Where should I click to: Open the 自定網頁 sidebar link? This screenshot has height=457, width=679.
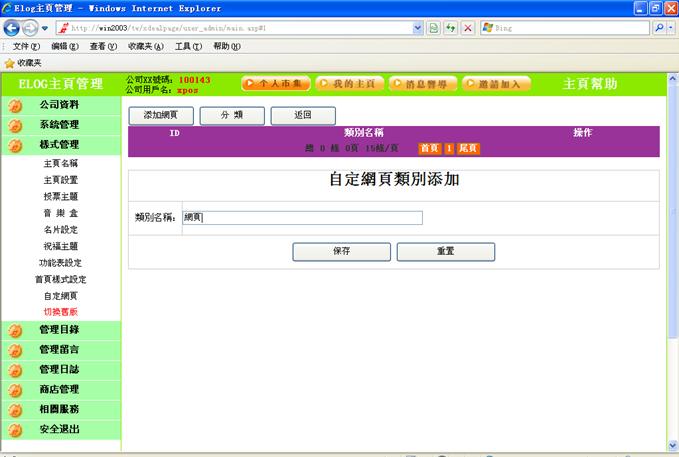[x=60, y=296]
